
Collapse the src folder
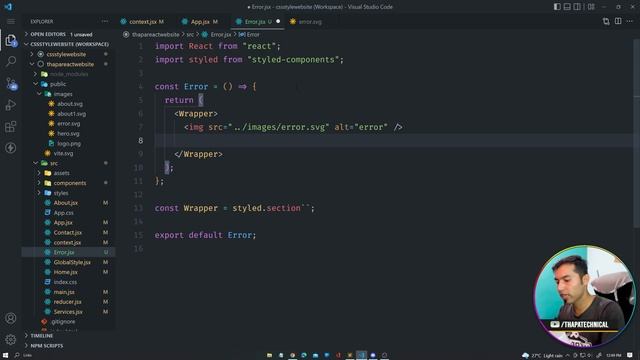click(54, 163)
